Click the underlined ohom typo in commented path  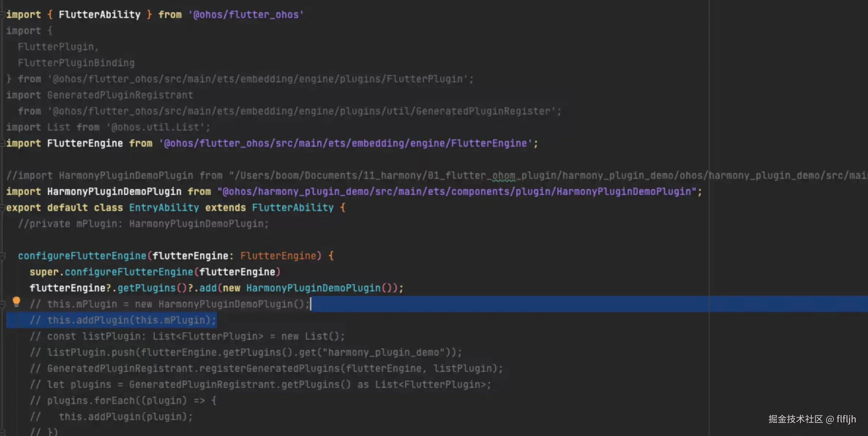[x=503, y=176]
